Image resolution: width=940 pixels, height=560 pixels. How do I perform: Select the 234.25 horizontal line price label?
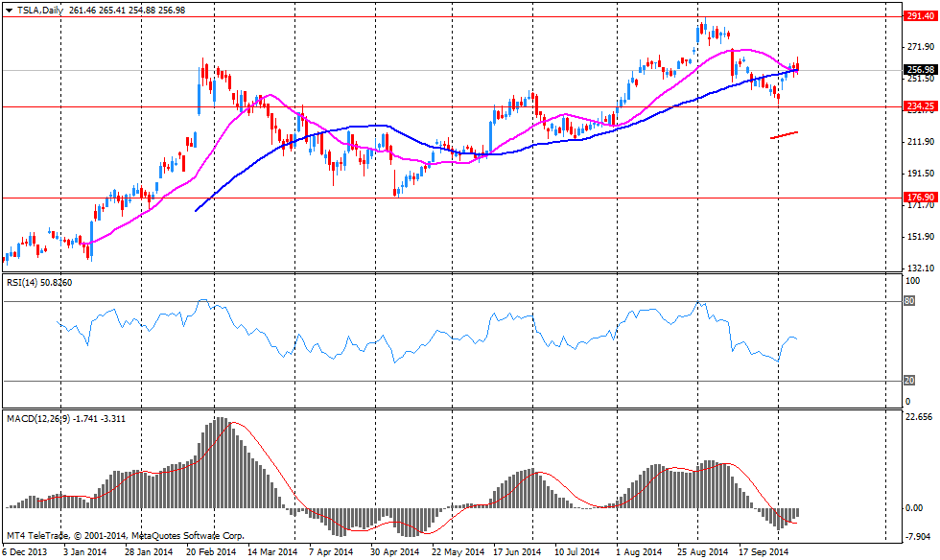[920, 106]
